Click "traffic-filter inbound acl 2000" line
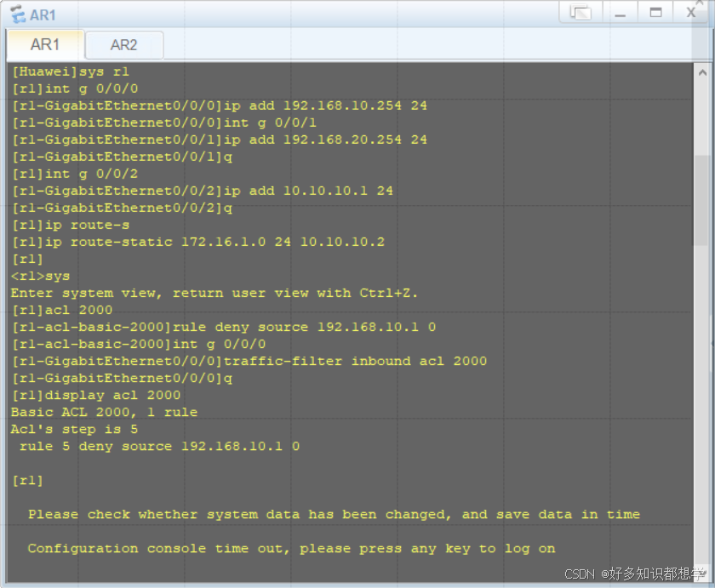715x588 pixels. coord(249,361)
